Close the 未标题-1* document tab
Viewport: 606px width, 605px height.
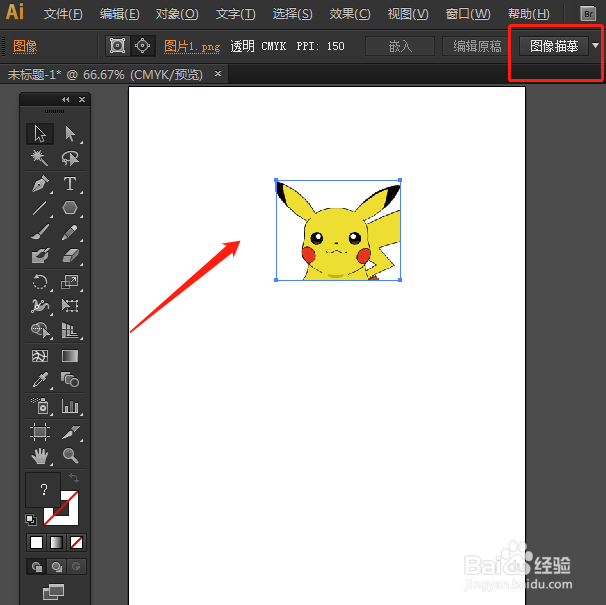pos(218,73)
